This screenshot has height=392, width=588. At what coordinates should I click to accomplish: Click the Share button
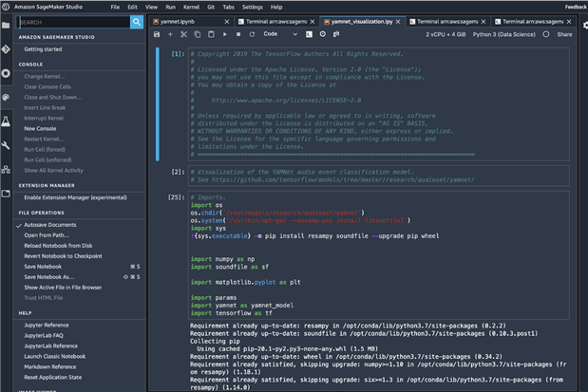tap(564, 34)
